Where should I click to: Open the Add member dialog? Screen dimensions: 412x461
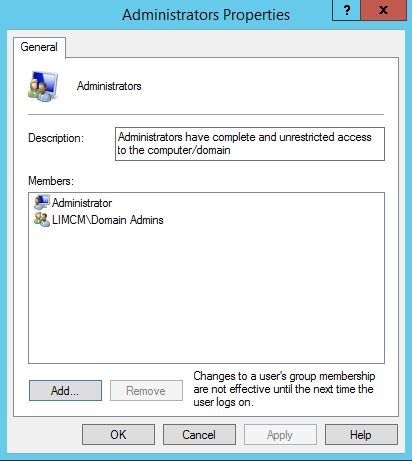click(65, 390)
